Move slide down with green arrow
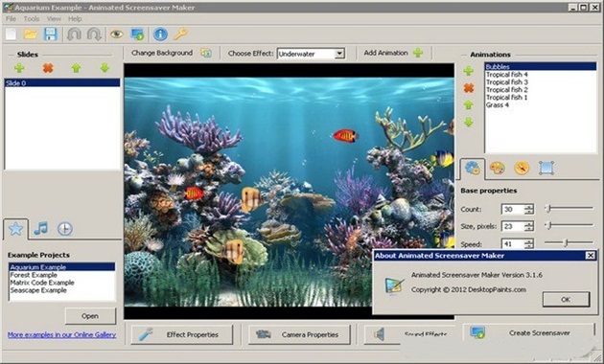The image size is (604, 364). 105,68
